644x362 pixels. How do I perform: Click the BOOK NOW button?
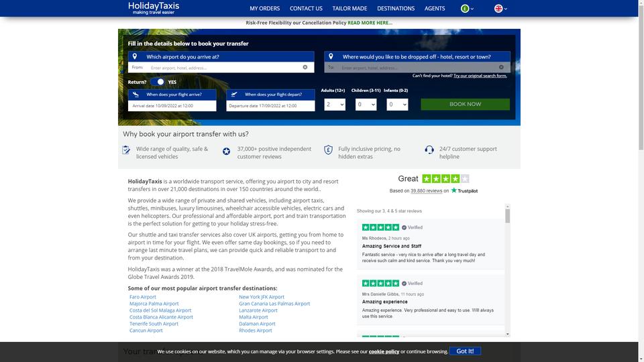tap(465, 105)
